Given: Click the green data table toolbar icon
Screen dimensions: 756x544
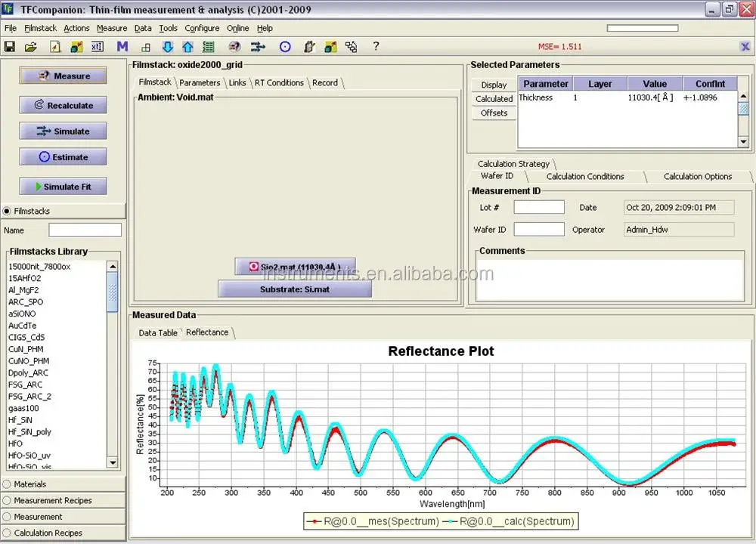Looking at the screenshot, I should point(209,47).
